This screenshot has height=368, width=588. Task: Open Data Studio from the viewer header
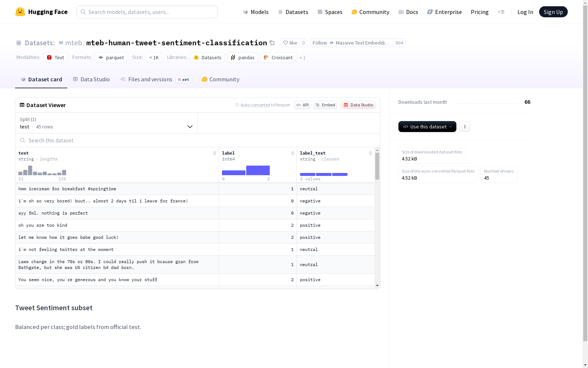click(x=358, y=105)
